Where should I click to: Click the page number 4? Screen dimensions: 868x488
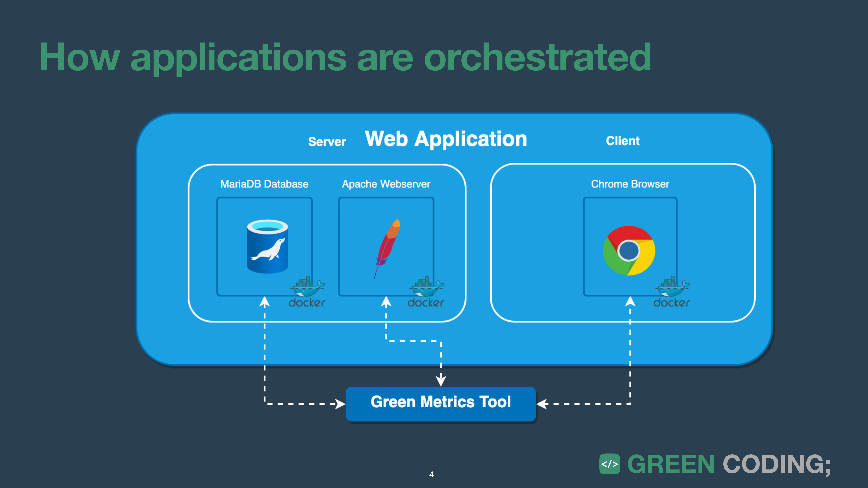tap(431, 475)
